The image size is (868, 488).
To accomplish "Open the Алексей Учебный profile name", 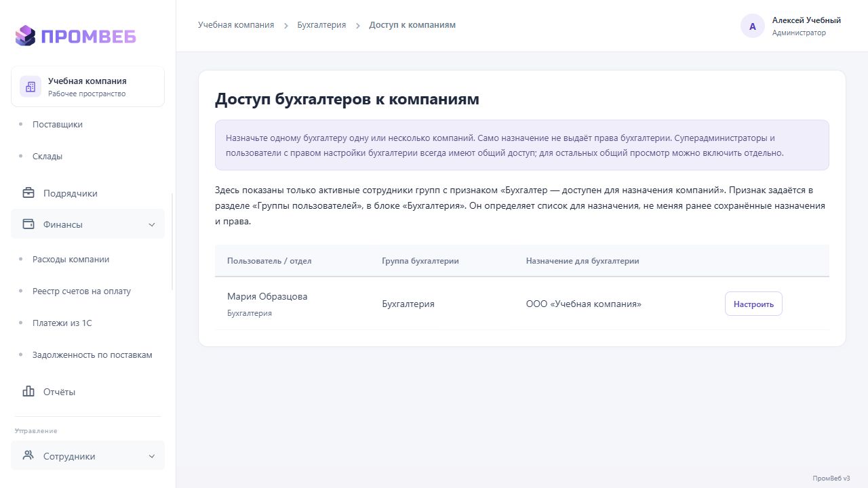I will point(806,20).
